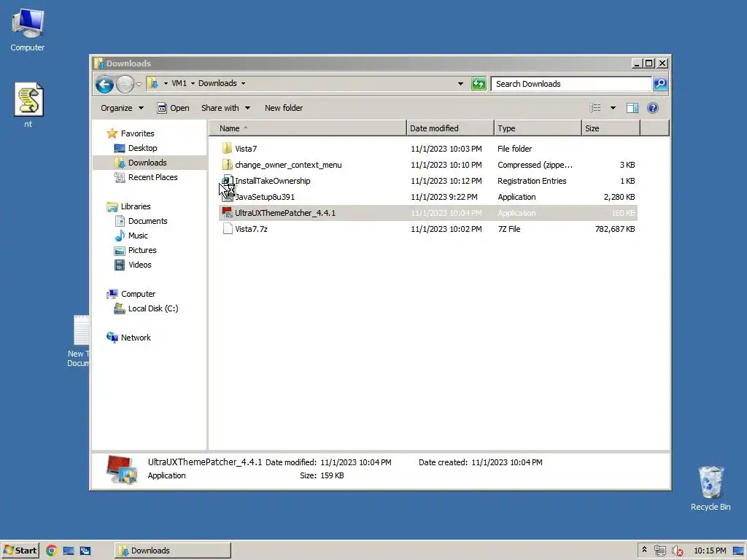Open Local Disk (C:) in sidebar
747x560 pixels.
coord(153,309)
